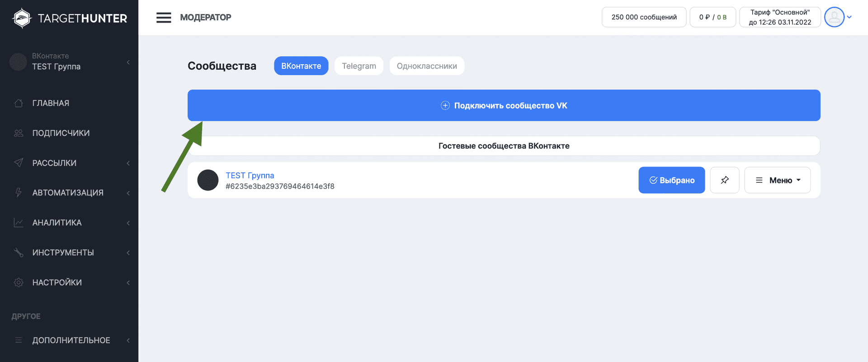
Task: Open the user profile avatar
Action: point(834,17)
